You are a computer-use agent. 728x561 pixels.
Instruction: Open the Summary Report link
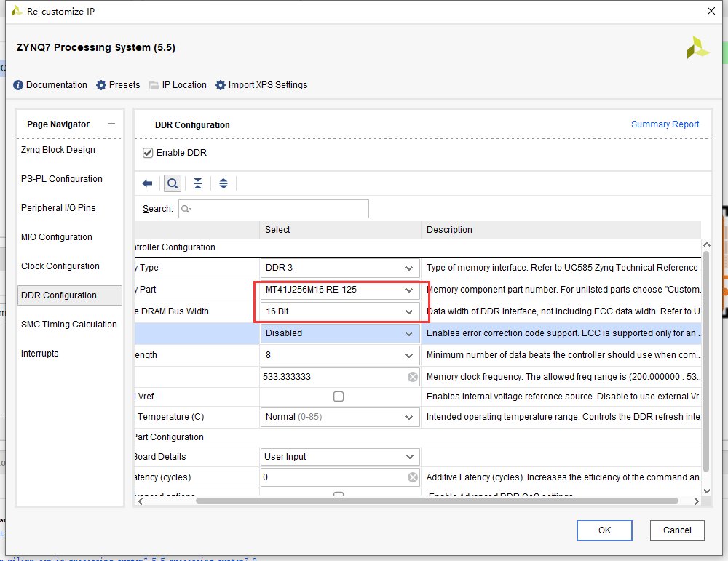[x=665, y=124]
